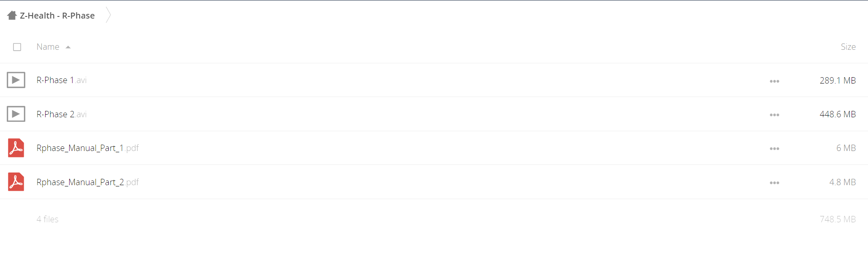The height and width of the screenshot is (275, 868).
Task: Open the R-Phase 1.avi video icon
Action: 16,80
